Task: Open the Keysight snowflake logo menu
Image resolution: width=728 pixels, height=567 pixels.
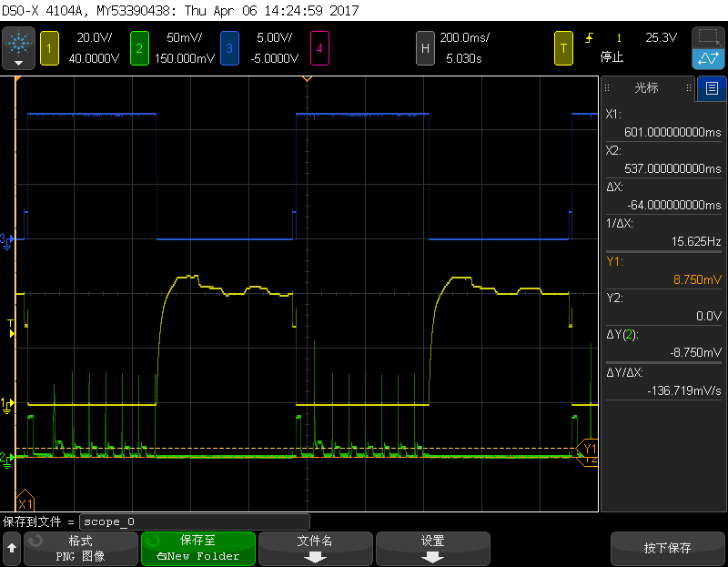Action: 18,48
